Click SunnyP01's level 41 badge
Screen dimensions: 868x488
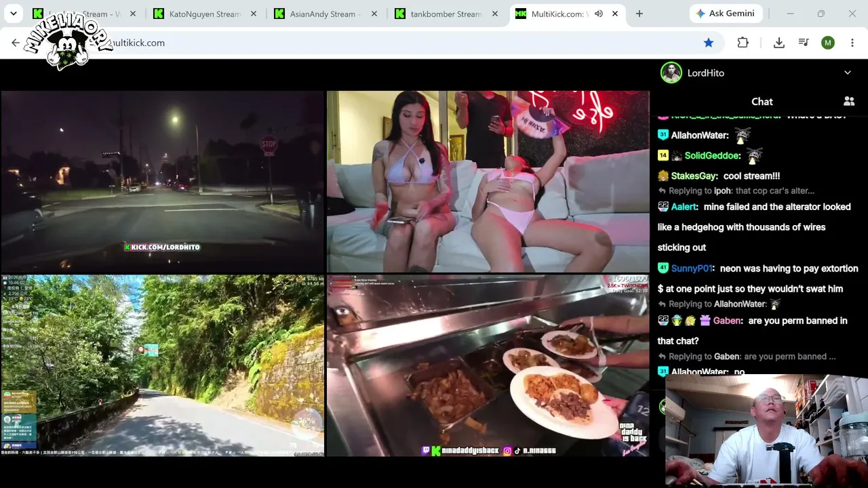point(663,268)
